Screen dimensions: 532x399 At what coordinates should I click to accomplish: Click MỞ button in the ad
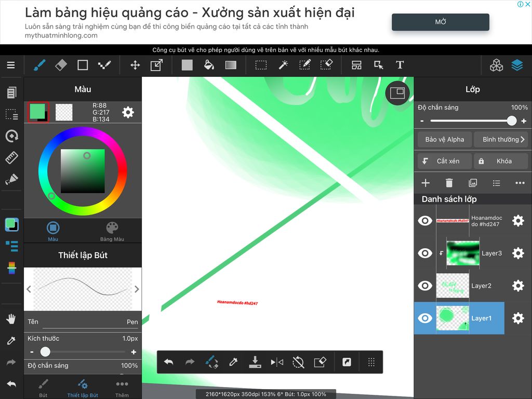click(441, 22)
